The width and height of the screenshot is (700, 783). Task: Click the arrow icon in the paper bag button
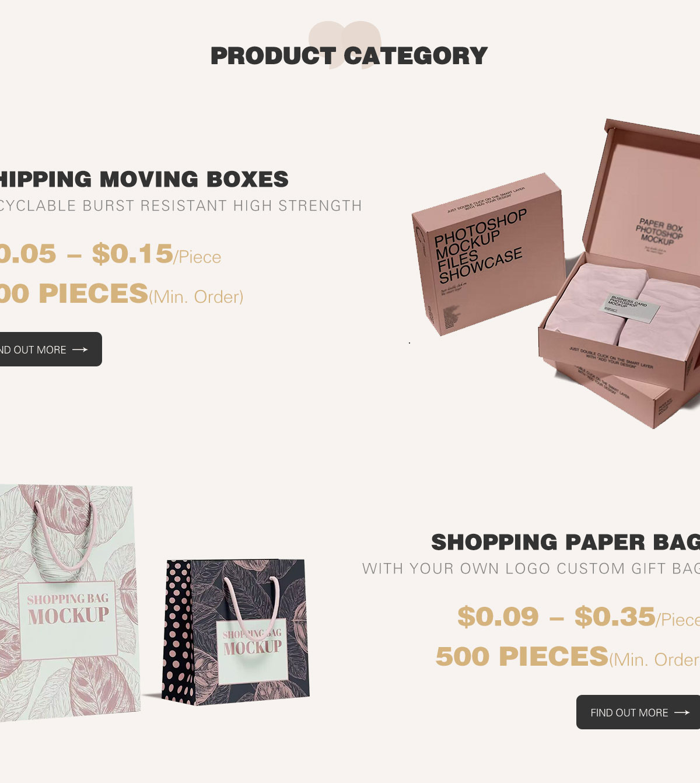682,712
